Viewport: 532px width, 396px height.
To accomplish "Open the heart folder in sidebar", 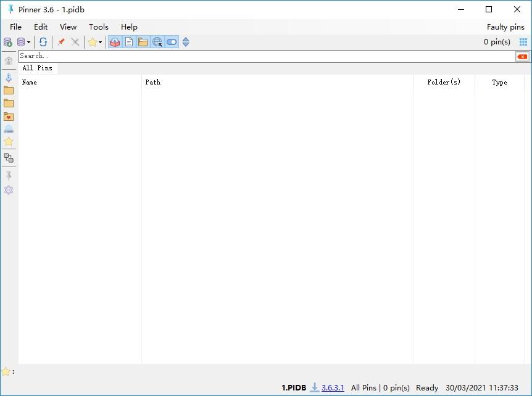I will 9,117.
